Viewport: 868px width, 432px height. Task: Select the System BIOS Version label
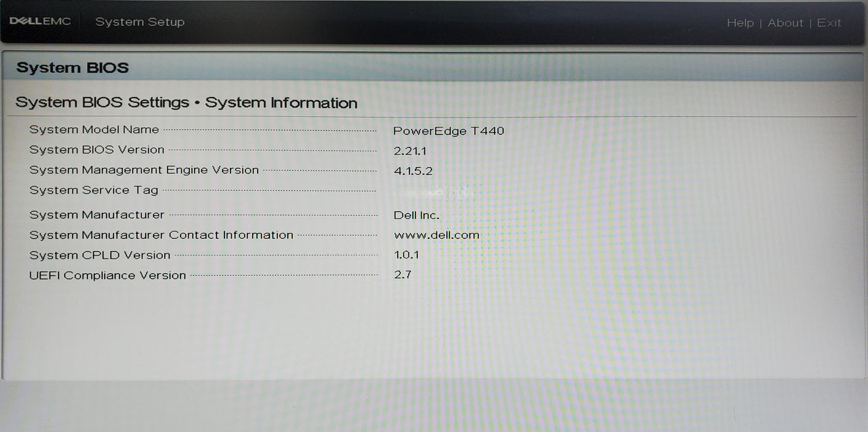pos(97,150)
